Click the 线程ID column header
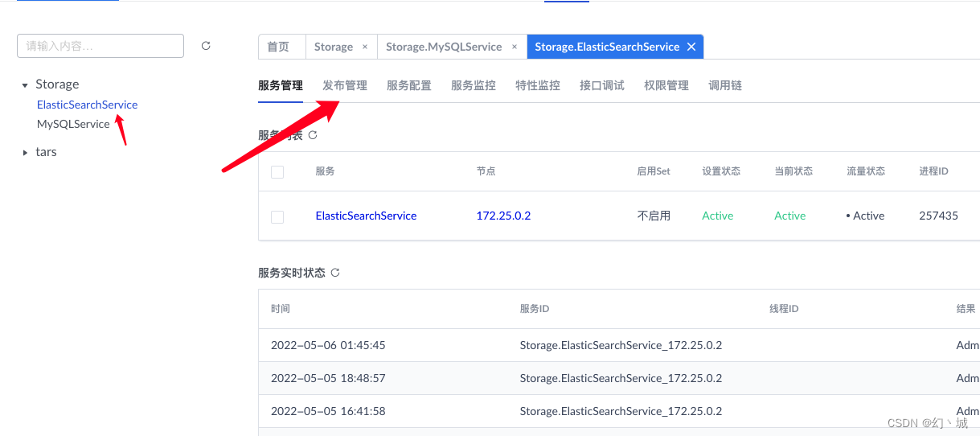Image resolution: width=980 pixels, height=436 pixels. pos(784,309)
